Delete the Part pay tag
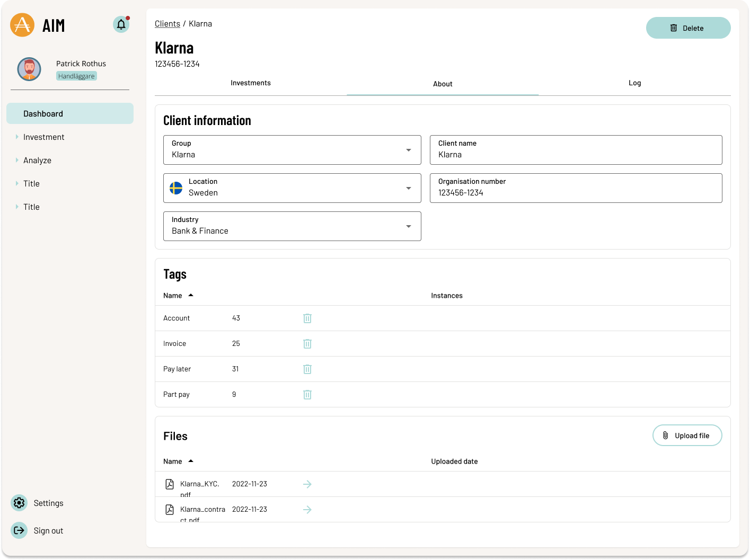This screenshot has width=750, height=560. (307, 395)
